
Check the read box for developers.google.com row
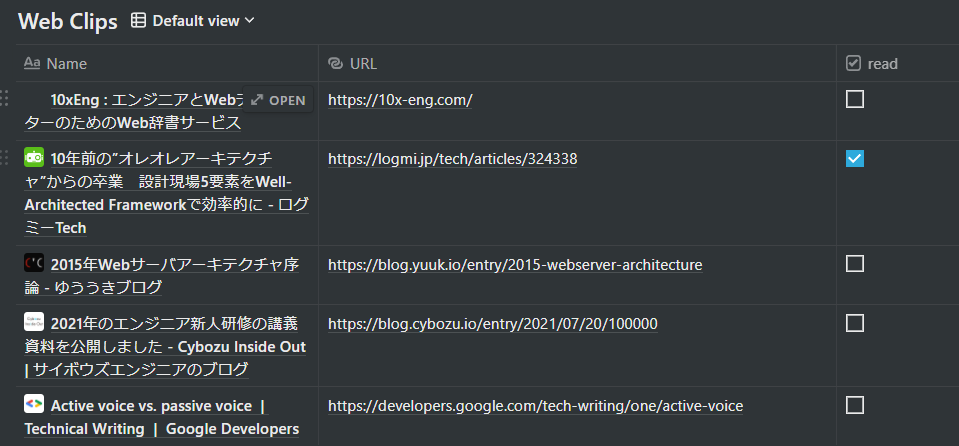tap(855, 405)
